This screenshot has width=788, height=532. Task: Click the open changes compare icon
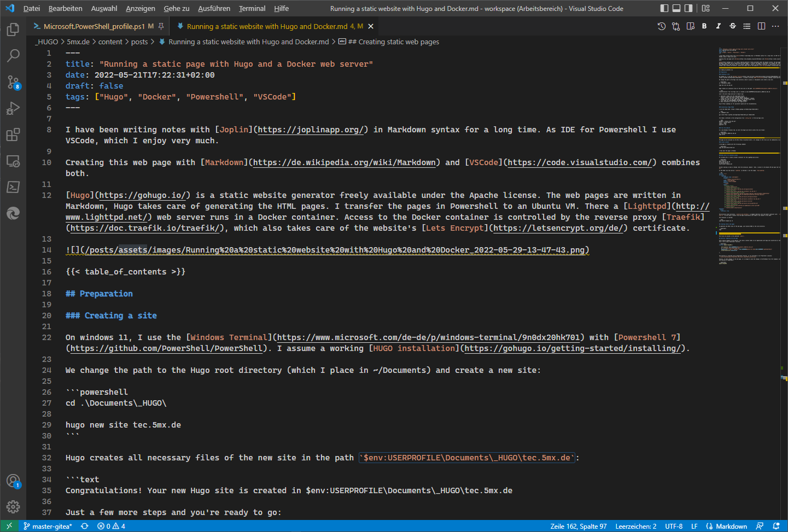pyautogui.click(x=676, y=26)
